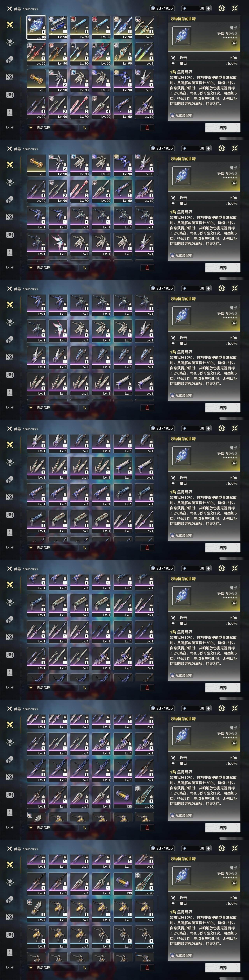Click the red trash icon in bottommost screenshot
The width and height of the screenshot is (249, 980).
tap(147, 967)
